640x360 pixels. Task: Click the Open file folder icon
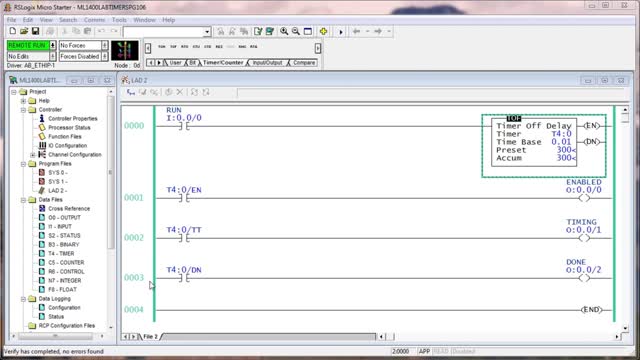pyautogui.click(x=24, y=31)
